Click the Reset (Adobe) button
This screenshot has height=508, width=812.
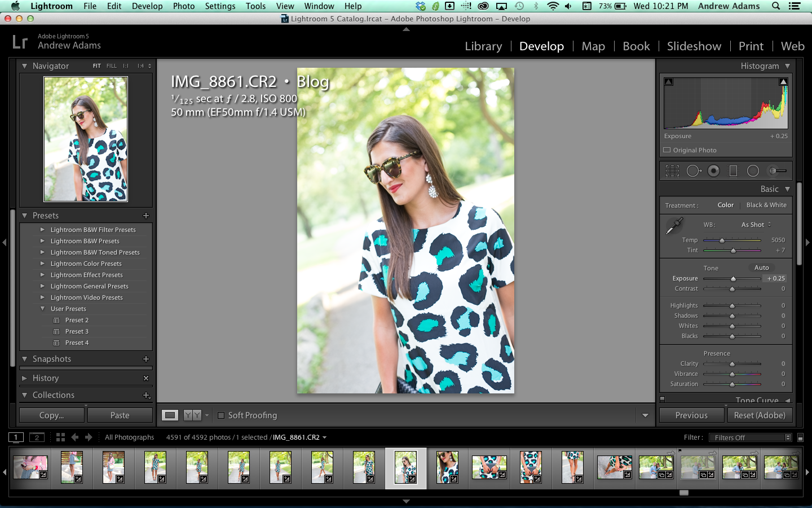759,415
